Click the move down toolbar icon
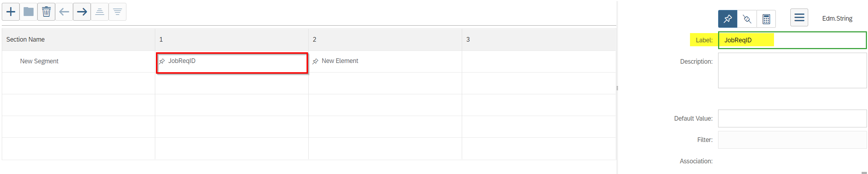868x174 pixels. (x=117, y=12)
